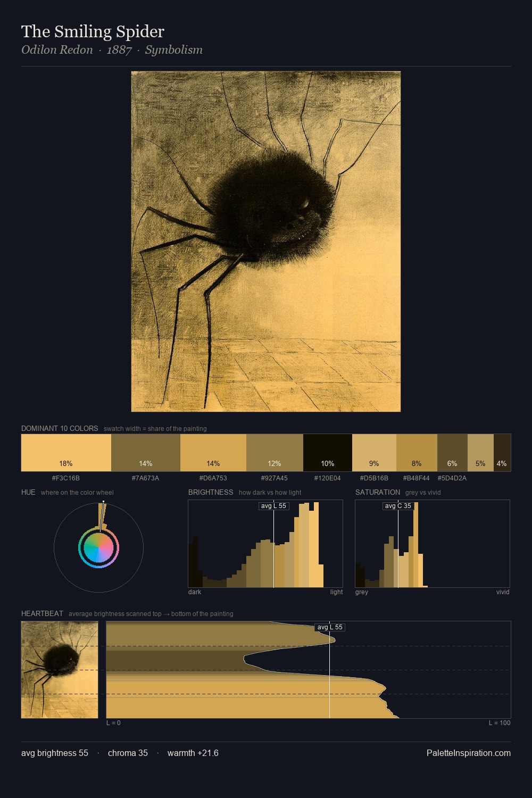The height and width of the screenshot is (798, 532).
Task: Click the 9% pale gold swatch
Action: coord(374,453)
